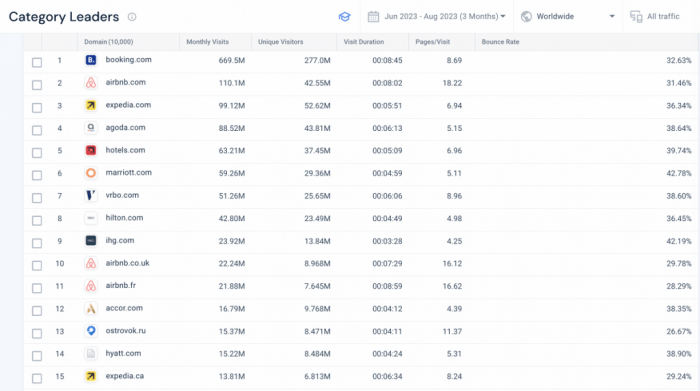Click the expedia.com yellow arrow icon
The width and height of the screenshot is (700, 391).
(x=91, y=105)
